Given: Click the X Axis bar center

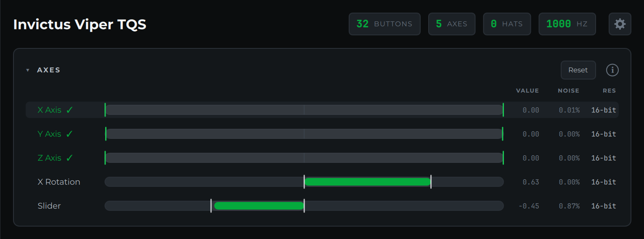Looking at the screenshot, I should (304, 110).
